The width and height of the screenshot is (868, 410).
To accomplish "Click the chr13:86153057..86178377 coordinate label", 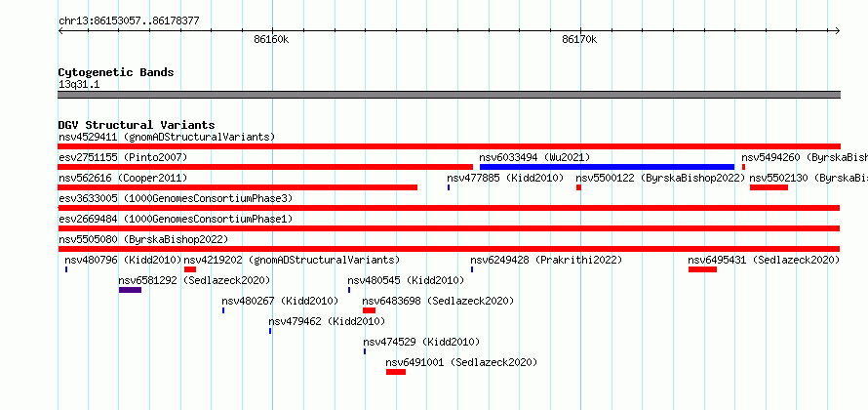I will [x=129, y=21].
